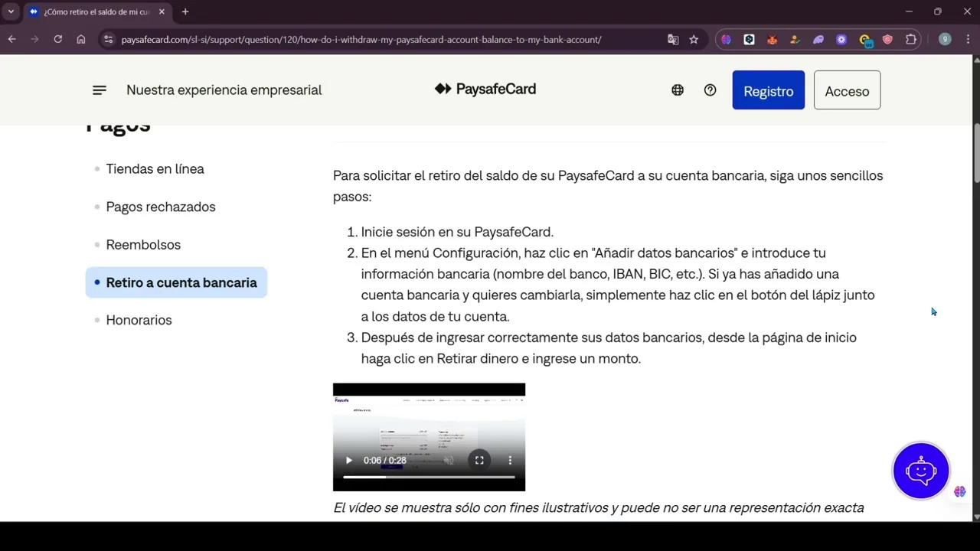Select Pagos rechazados in sidebar

point(161,207)
